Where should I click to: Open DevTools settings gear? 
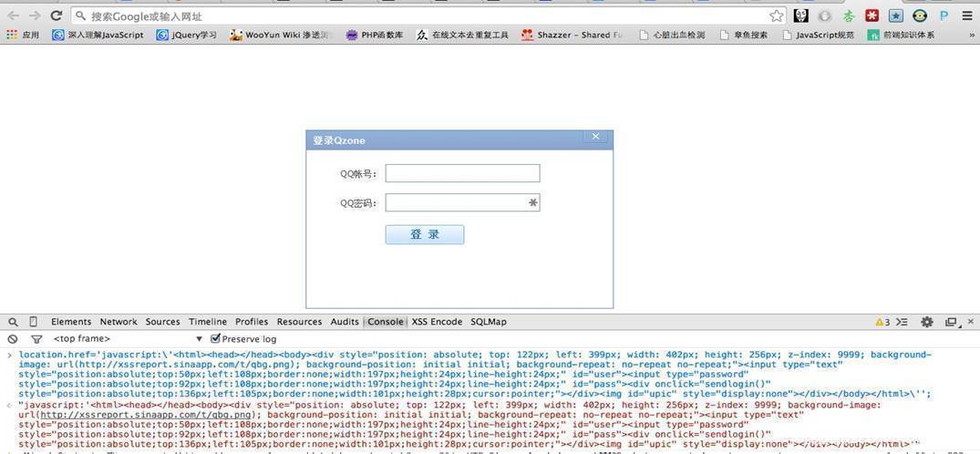pyautogui.click(x=927, y=322)
